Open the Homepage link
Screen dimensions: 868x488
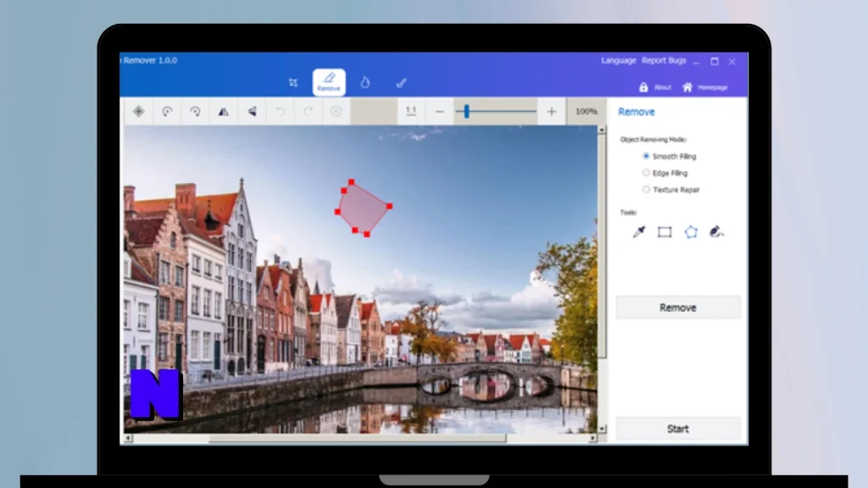tap(704, 87)
